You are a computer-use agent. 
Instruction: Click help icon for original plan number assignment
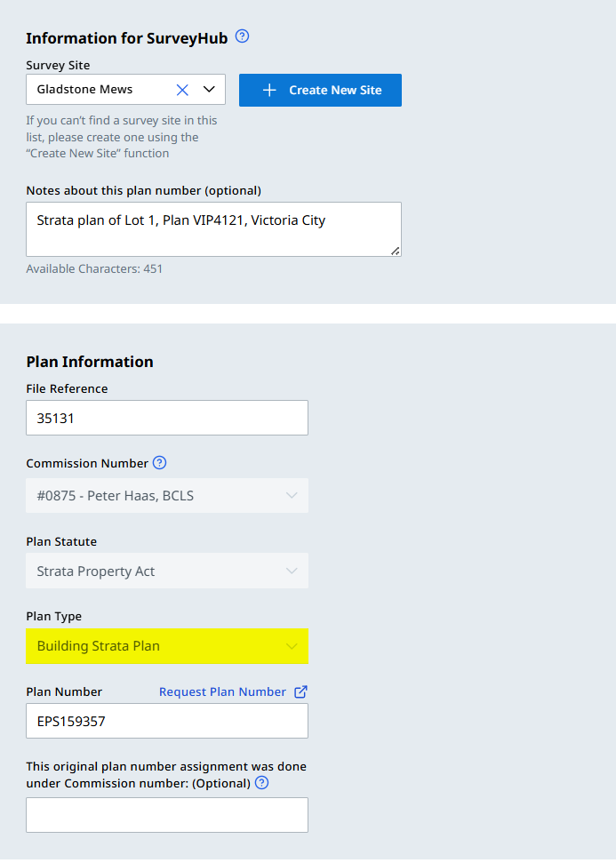pyautogui.click(x=261, y=783)
